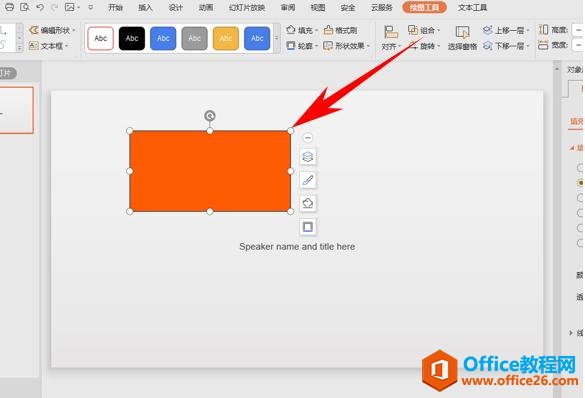Click the print icon in quick access toolbar

click(9, 7)
